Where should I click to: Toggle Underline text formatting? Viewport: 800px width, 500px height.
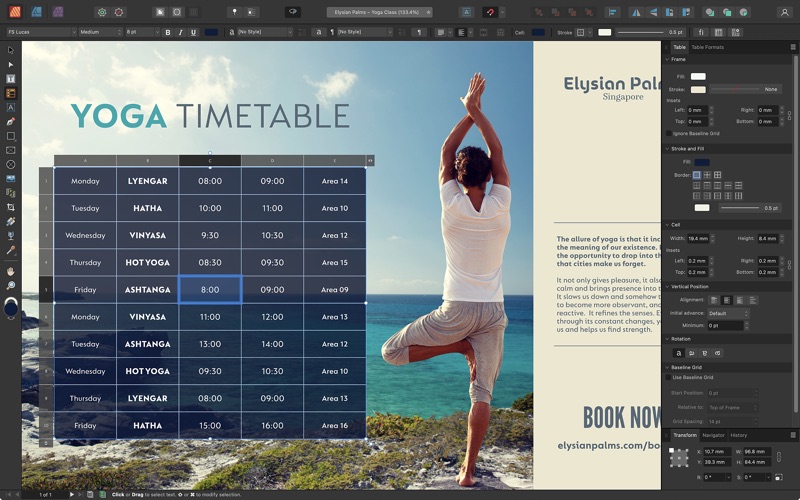pyautogui.click(x=193, y=32)
